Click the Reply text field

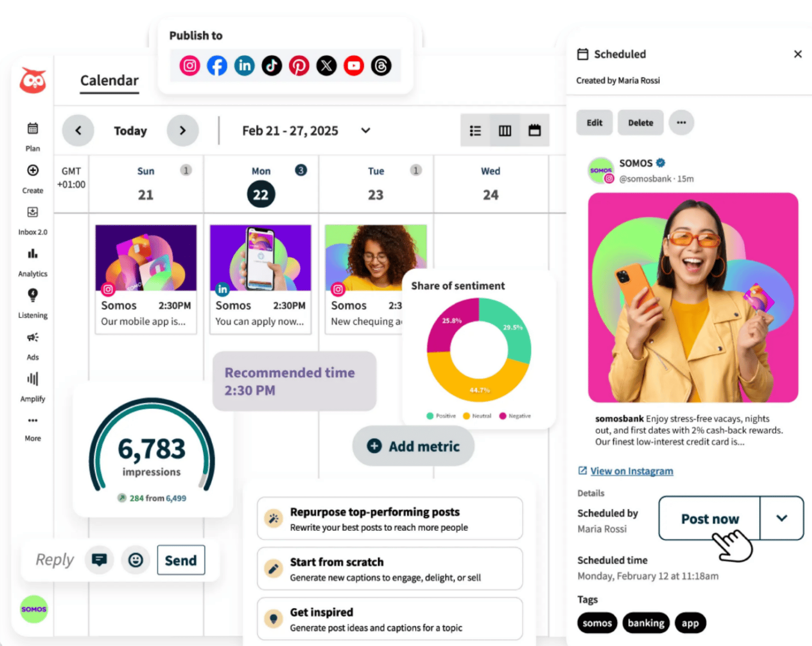[55, 560]
